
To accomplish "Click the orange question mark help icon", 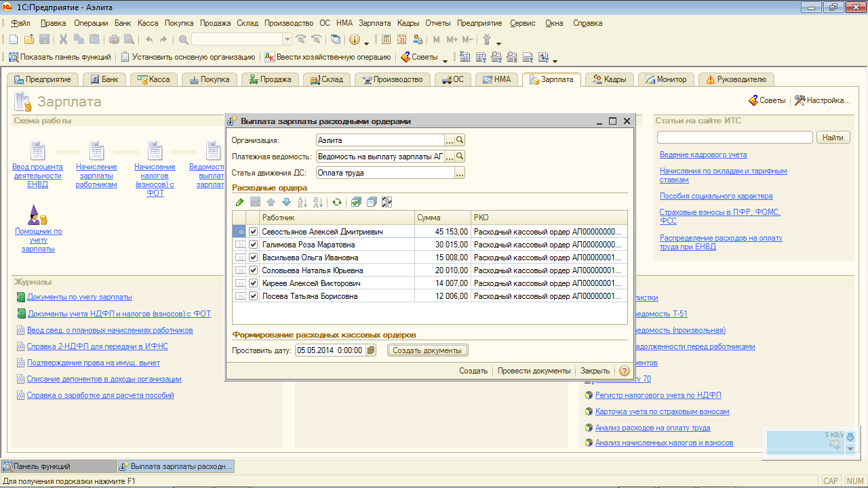I will point(625,371).
